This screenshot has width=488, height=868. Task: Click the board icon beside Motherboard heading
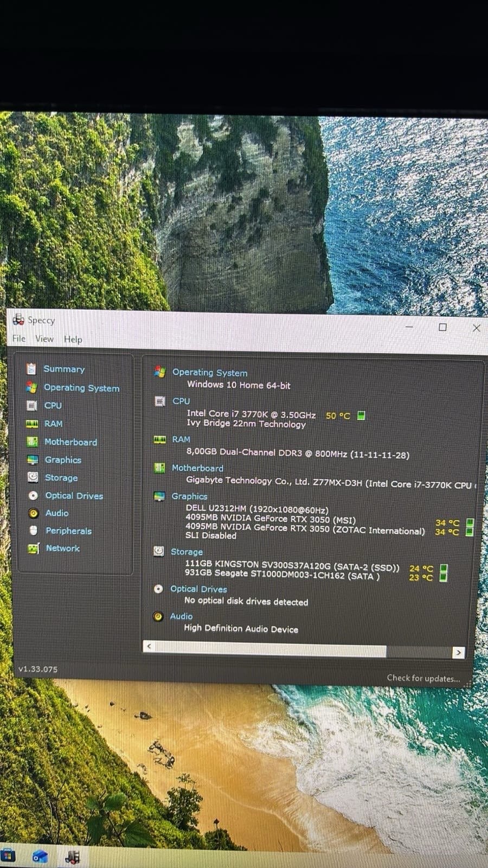coord(159,468)
